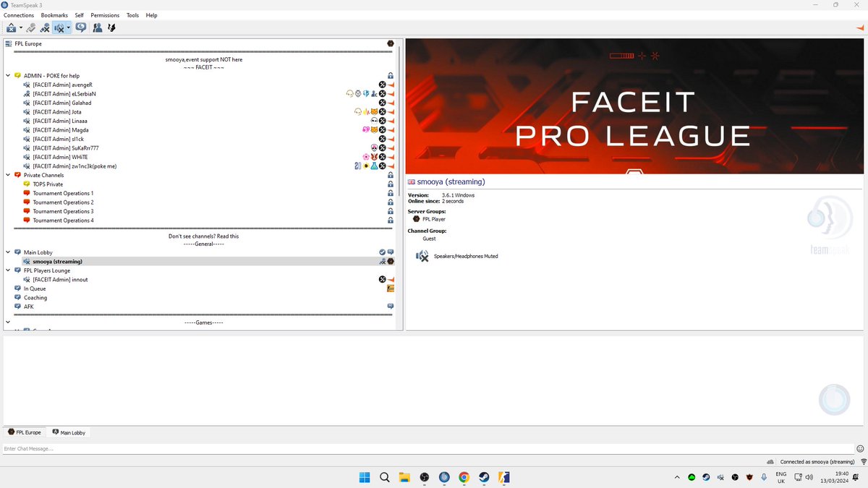Collapse the Private Channels group
The width and height of the screenshot is (868, 488).
coord(9,175)
